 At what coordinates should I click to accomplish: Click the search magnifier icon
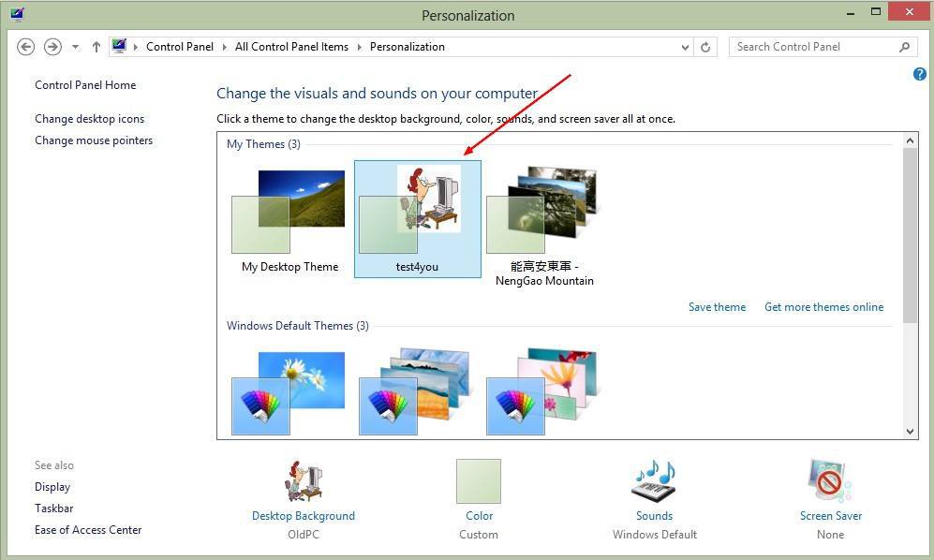903,46
